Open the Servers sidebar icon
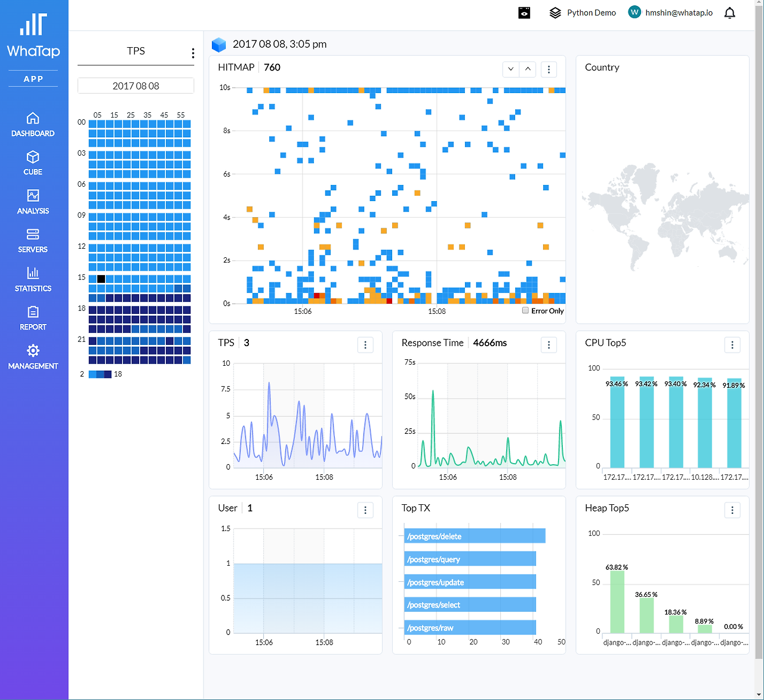The image size is (764, 700). 33,235
